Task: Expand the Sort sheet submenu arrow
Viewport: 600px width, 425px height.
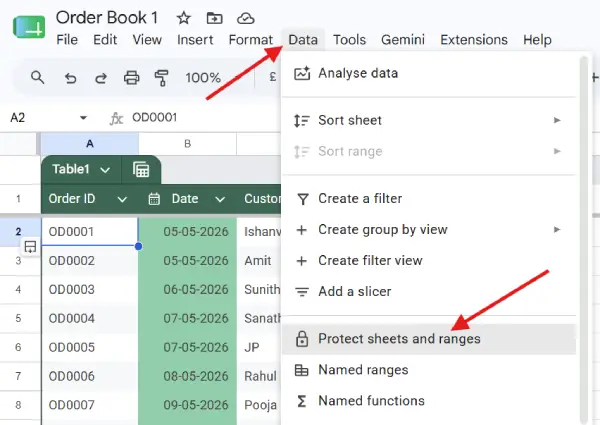Action: [557, 120]
